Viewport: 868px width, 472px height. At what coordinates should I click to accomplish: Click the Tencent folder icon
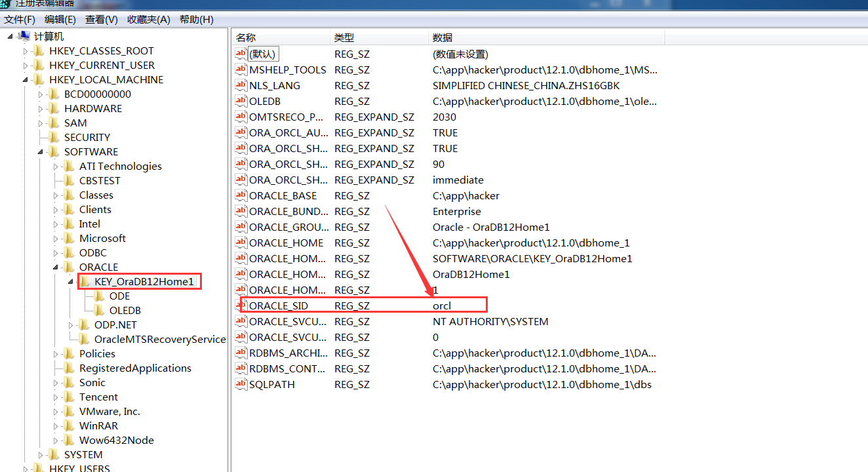coord(69,397)
